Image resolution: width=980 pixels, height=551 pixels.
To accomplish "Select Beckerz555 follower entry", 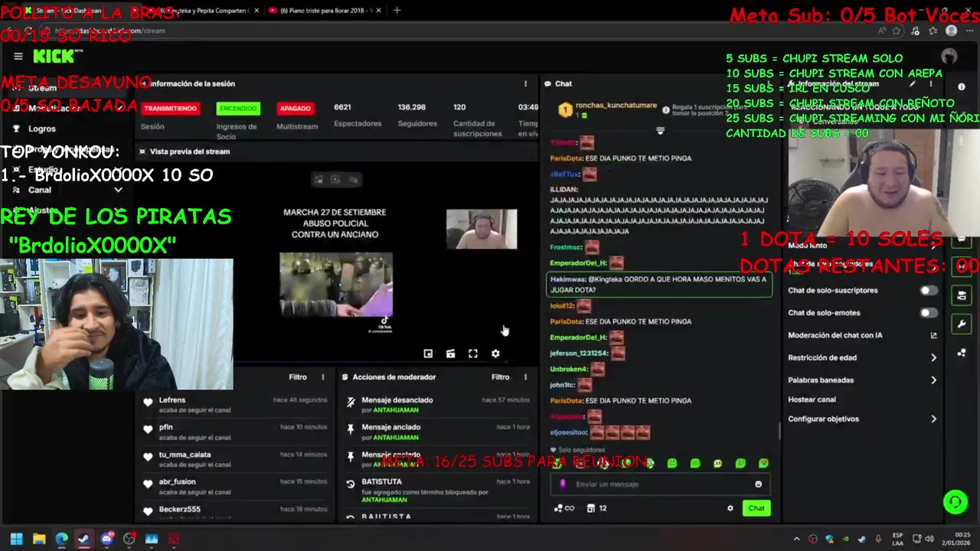I will click(x=234, y=510).
